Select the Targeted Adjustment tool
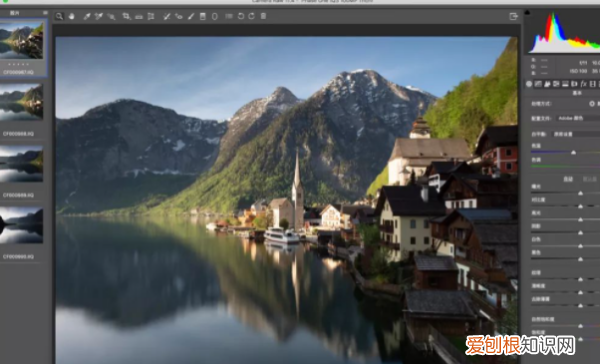600x364 pixels. coord(111,16)
